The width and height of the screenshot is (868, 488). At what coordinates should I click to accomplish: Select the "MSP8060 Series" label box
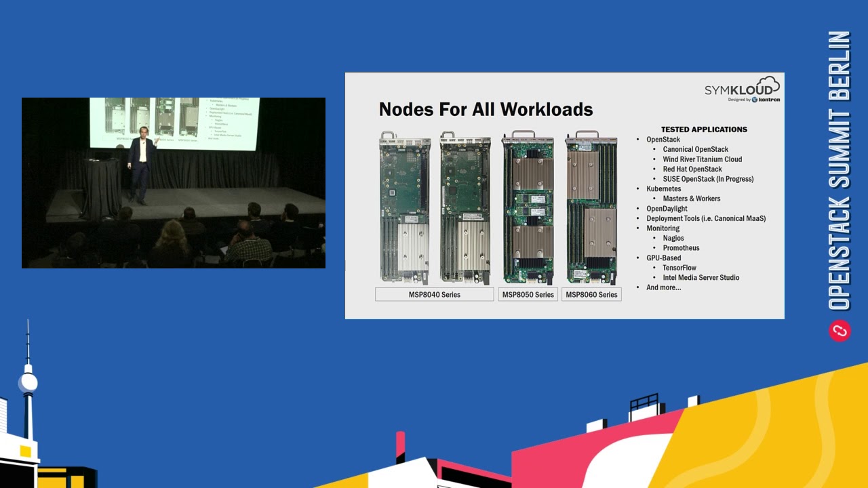coord(591,294)
